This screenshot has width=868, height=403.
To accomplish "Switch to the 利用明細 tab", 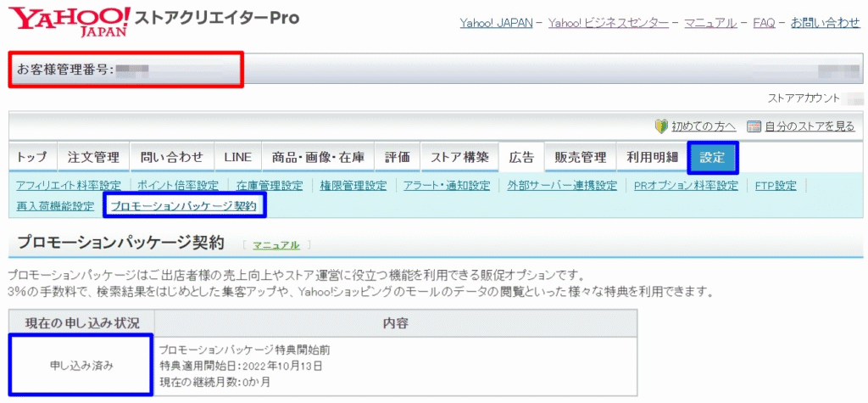I will pos(652,158).
